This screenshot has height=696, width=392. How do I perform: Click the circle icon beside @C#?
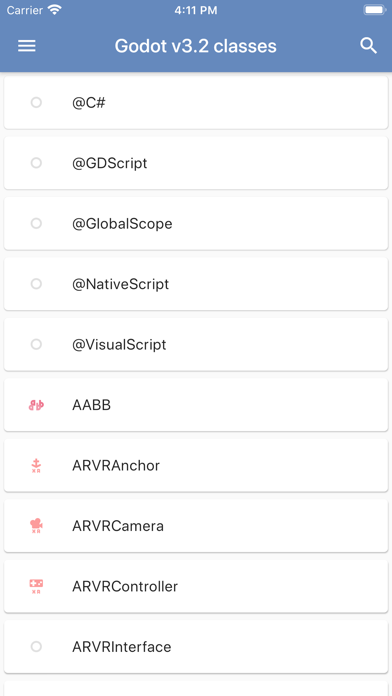(x=36, y=103)
